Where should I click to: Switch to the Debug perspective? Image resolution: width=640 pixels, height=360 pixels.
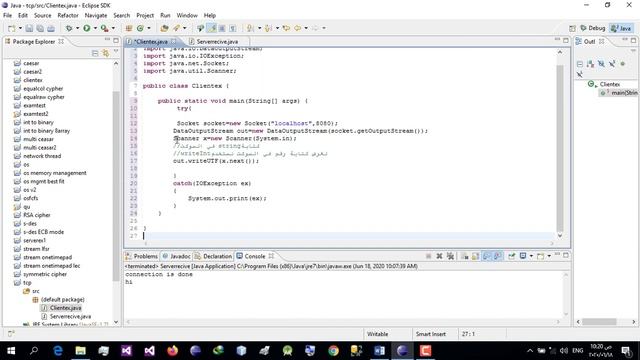[593, 28]
